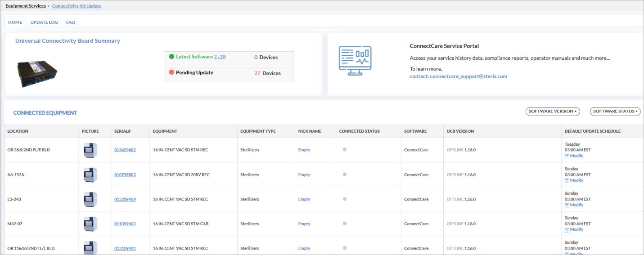This screenshot has height=255, width=644.
Task: Click sterilizer picture for serial 011099402
Action: pyautogui.click(x=90, y=224)
